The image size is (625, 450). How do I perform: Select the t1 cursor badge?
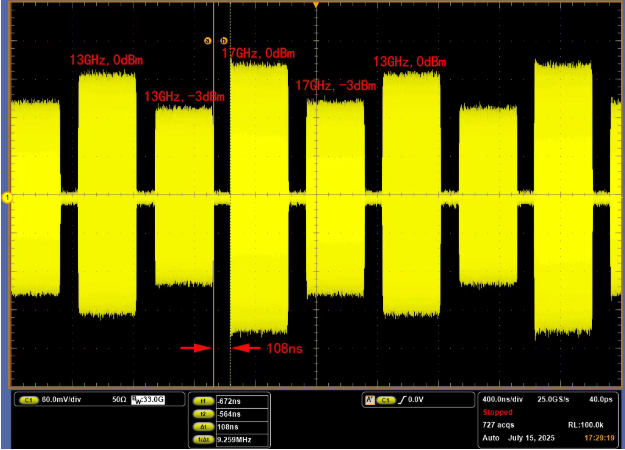(x=203, y=401)
